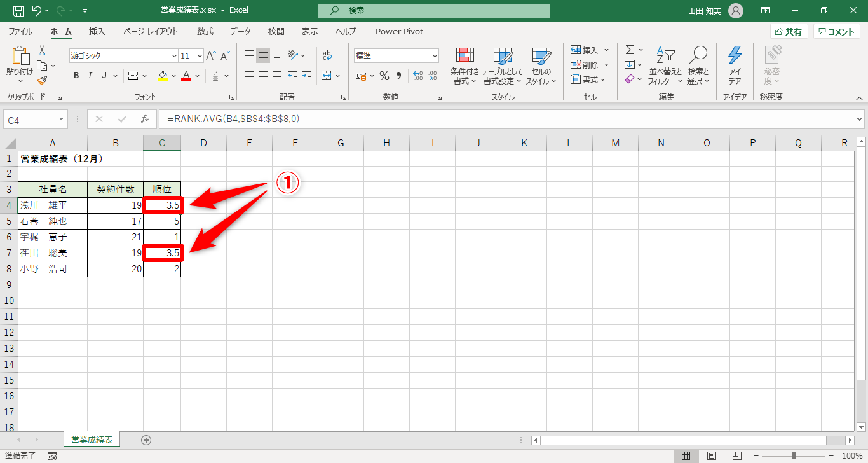Image resolution: width=868 pixels, height=463 pixels.
Task: Copy the selected cell
Action: [42, 66]
